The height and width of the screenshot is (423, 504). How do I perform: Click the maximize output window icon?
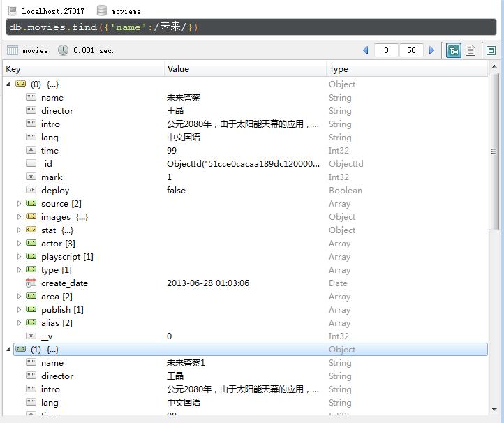(x=491, y=50)
